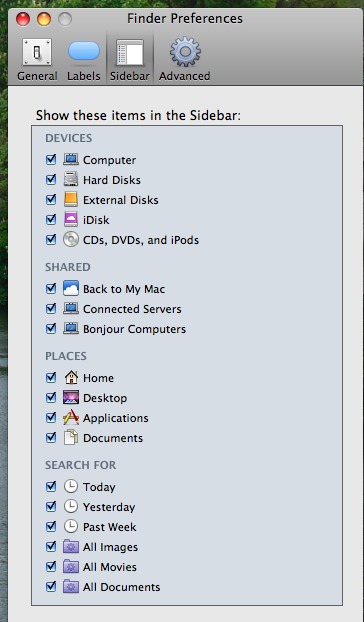Uncheck the All Documents checkbox
The image size is (364, 622).
click(51, 587)
